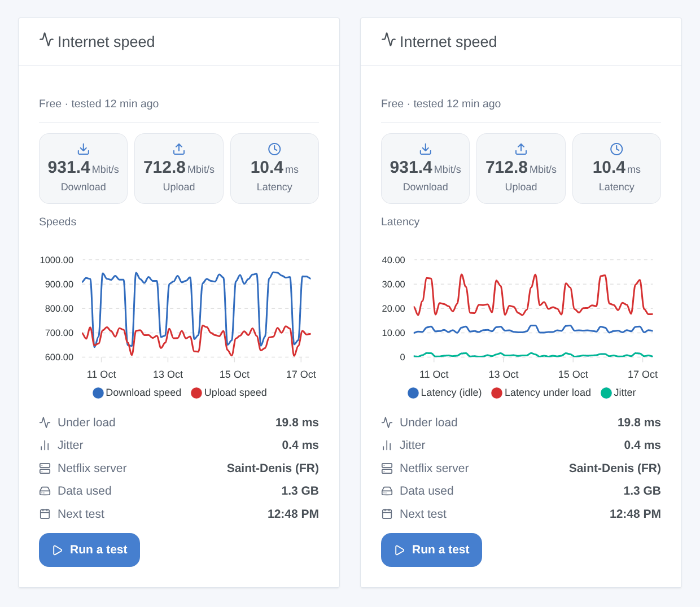Click the Next test calendar icon, right card
The height and width of the screenshot is (607, 700).
coord(387,514)
